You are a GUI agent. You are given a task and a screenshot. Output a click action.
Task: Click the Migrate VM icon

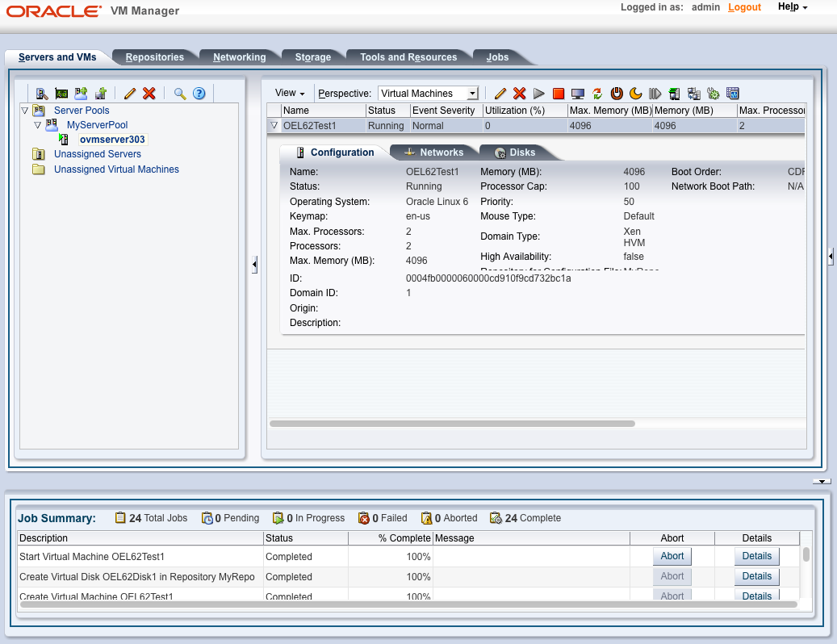(x=674, y=94)
